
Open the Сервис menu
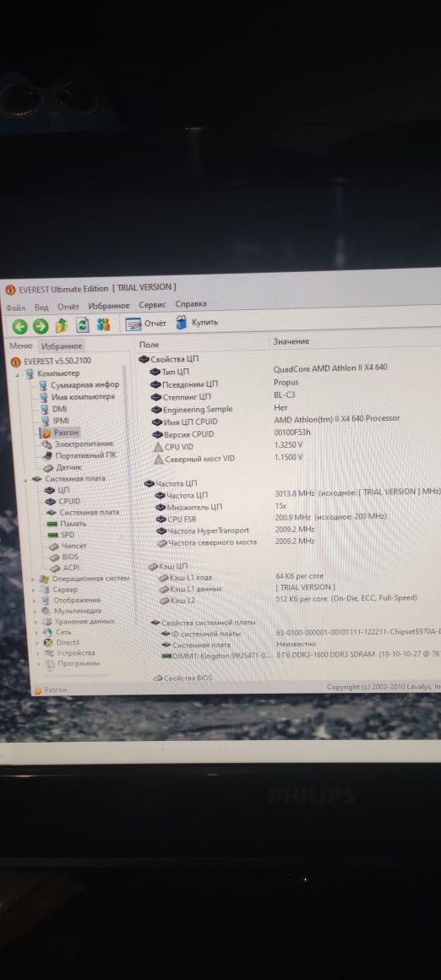point(152,305)
